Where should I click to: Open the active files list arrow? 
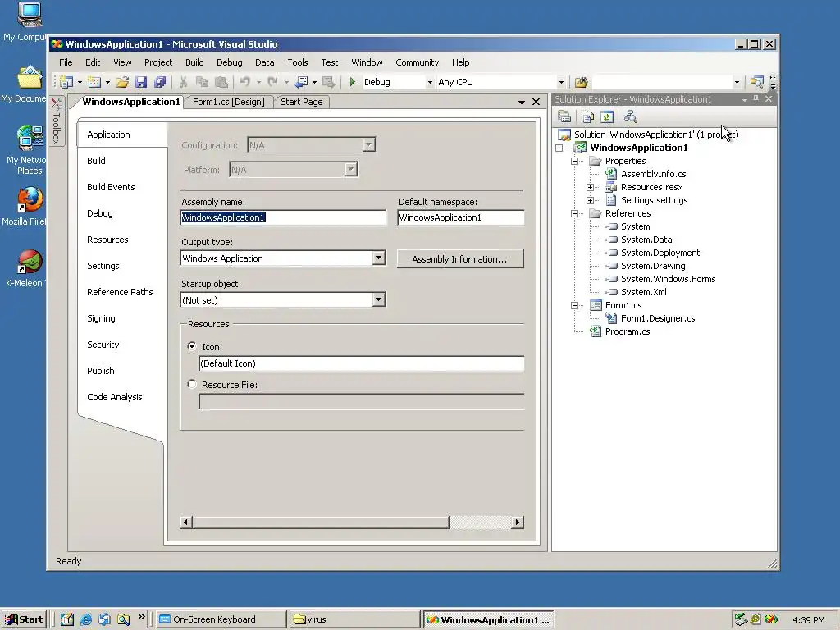click(521, 102)
